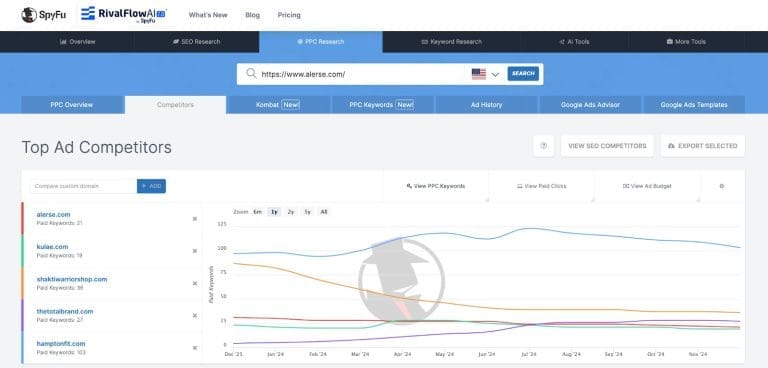Open chart settings gear icon
Viewport: 768px width, 368px height.
coord(721,186)
